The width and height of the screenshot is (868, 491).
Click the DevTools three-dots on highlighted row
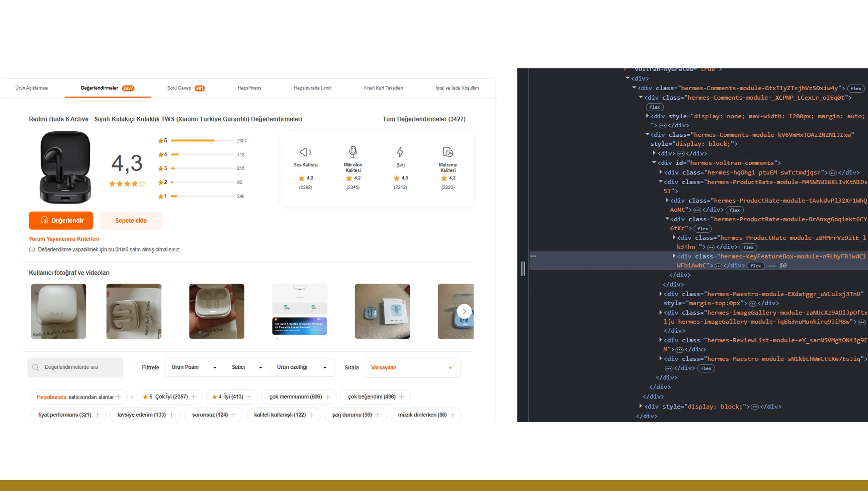(533, 256)
